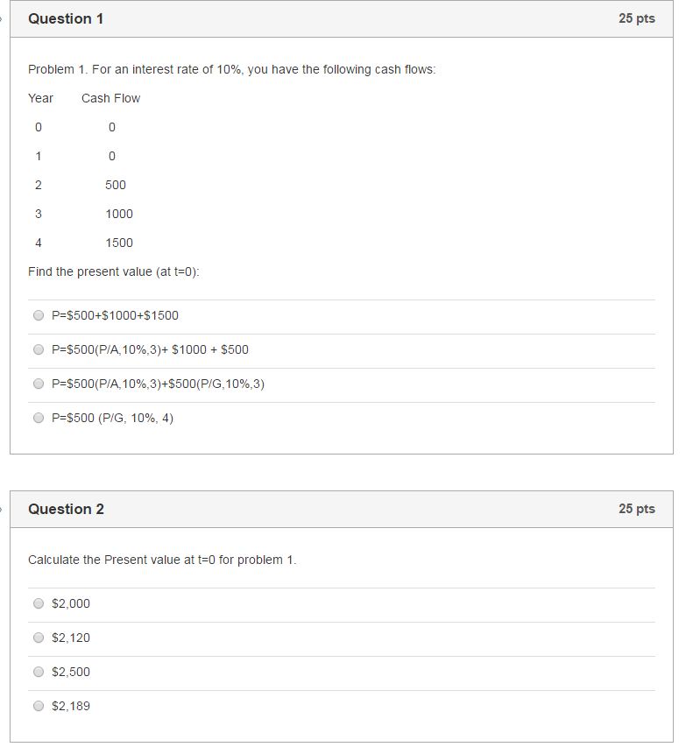The image size is (700, 754).
Task: Click the Year column header in the table
Action: pos(40,98)
